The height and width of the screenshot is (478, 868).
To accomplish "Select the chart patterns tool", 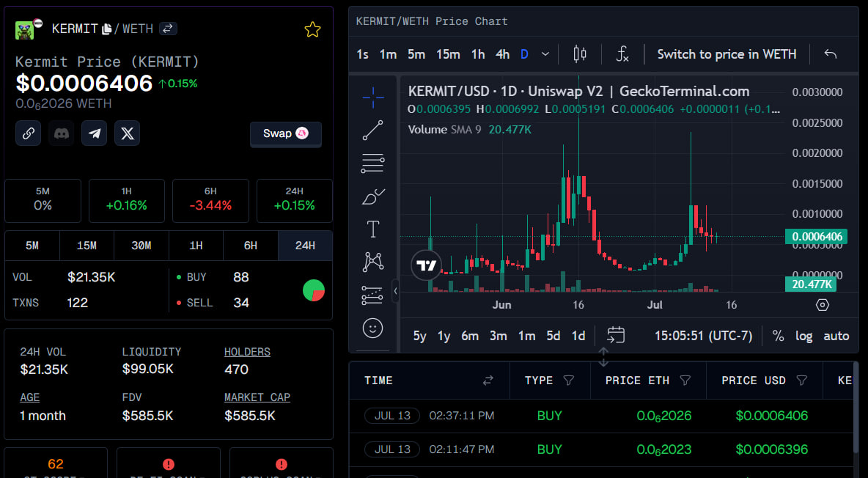I will 373,262.
